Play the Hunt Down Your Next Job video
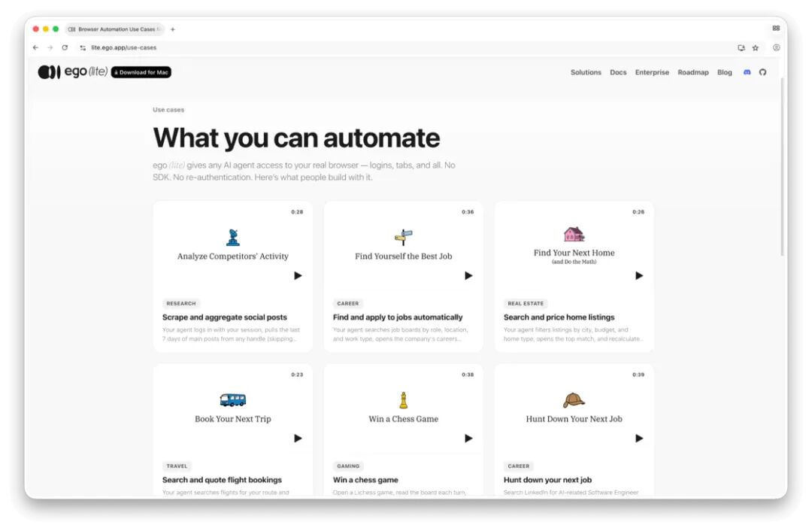The height and width of the screenshot is (531, 812). 639,438
